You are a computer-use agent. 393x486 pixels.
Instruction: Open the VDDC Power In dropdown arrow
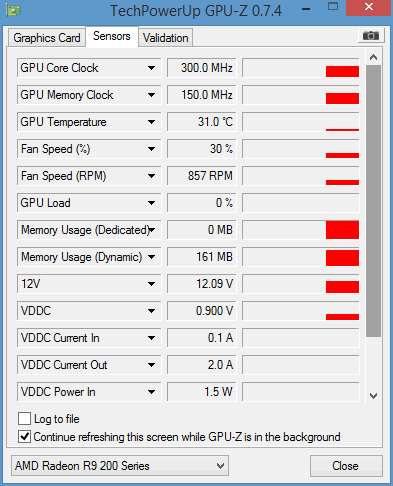151,392
